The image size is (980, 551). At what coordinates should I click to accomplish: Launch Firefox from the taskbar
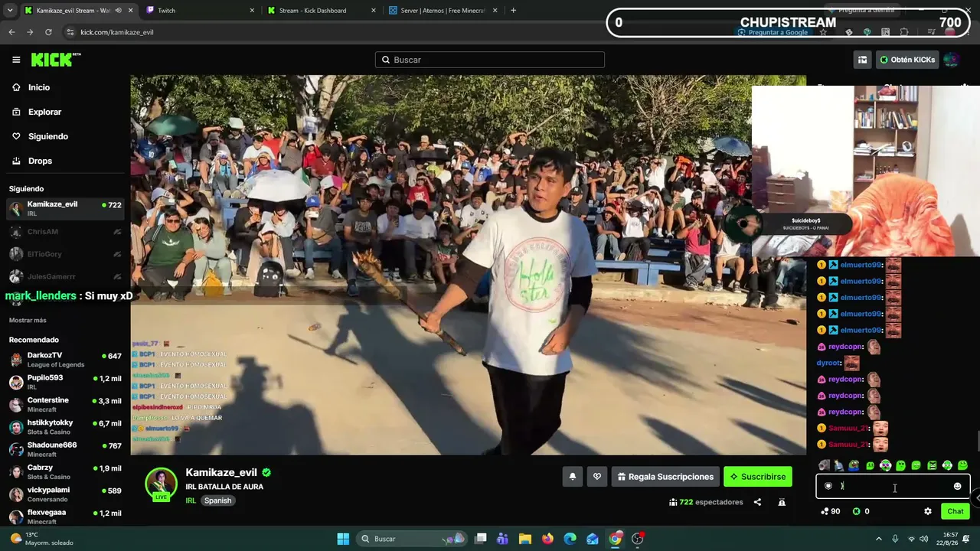[547, 539]
